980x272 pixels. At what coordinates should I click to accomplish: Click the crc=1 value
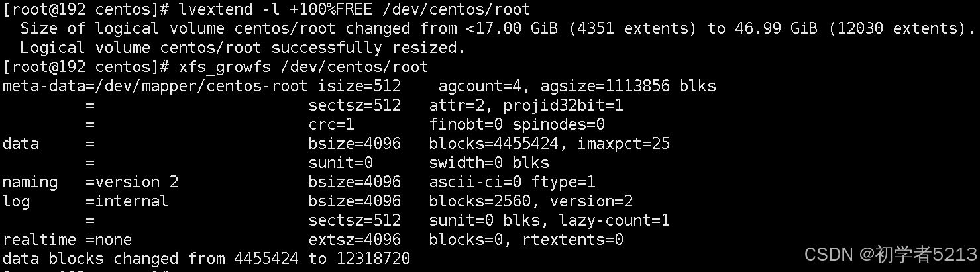(x=331, y=124)
